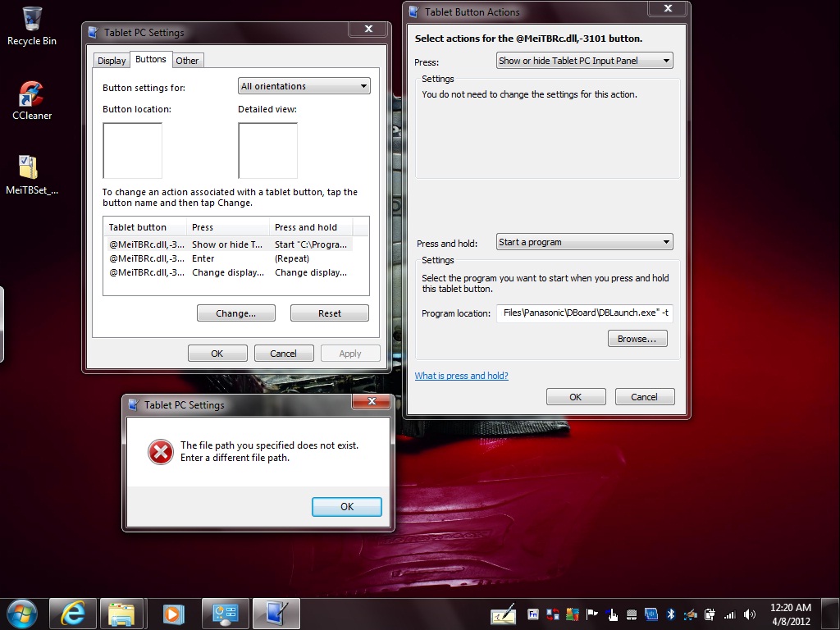Select the row with Press 'Change display...'
840x630 pixels.
(230, 272)
